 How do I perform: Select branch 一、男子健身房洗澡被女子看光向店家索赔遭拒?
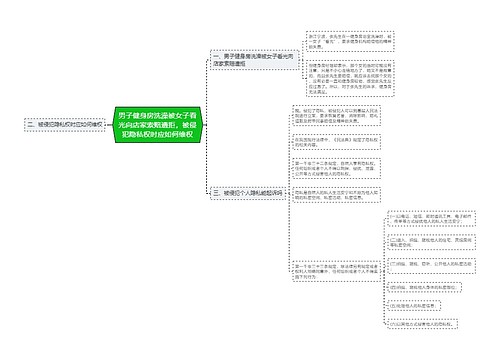pos(254,60)
